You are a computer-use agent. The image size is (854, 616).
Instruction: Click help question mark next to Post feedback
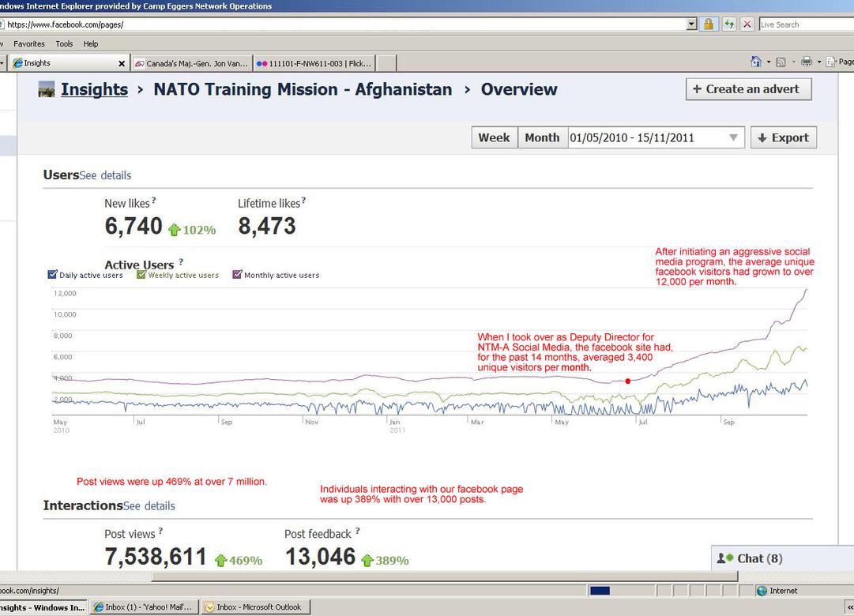[x=357, y=531]
